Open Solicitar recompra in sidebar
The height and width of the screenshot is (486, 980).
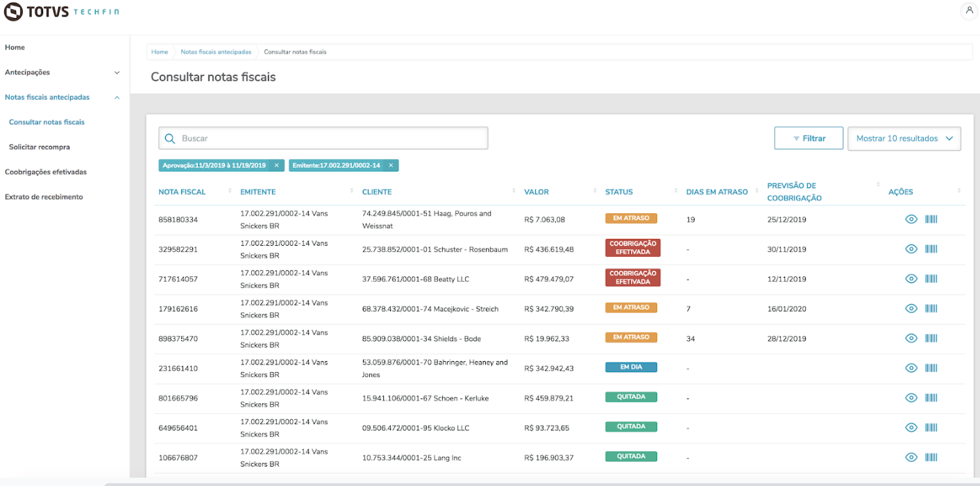click(40, 147)
